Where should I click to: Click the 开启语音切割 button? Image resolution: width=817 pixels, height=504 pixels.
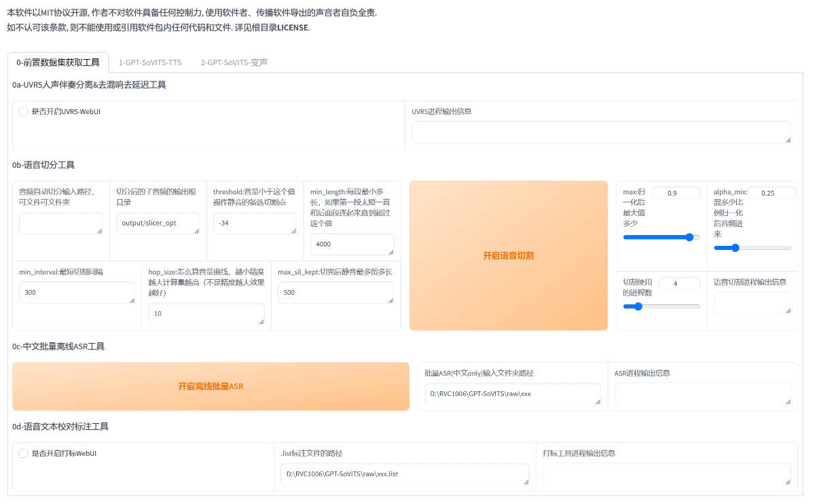508,255
